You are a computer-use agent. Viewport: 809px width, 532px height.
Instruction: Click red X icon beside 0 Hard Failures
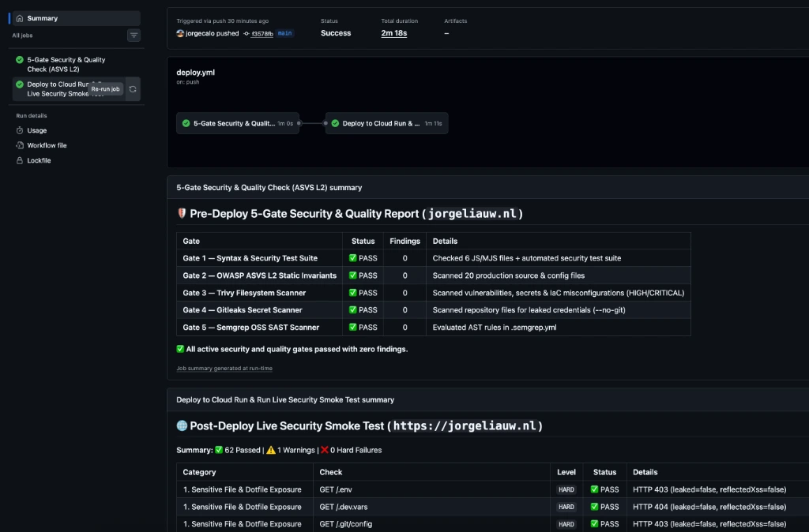coord(325,450)
